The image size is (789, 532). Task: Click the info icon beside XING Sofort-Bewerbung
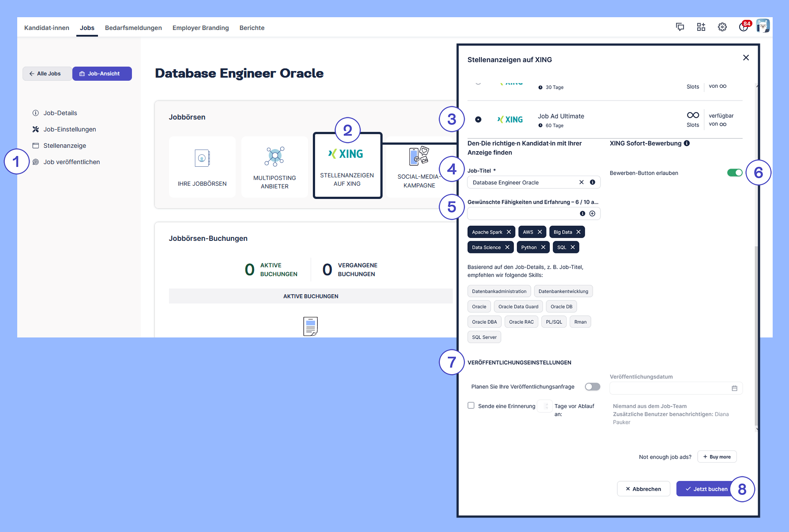pyautogui.click(x=687, y=143)
